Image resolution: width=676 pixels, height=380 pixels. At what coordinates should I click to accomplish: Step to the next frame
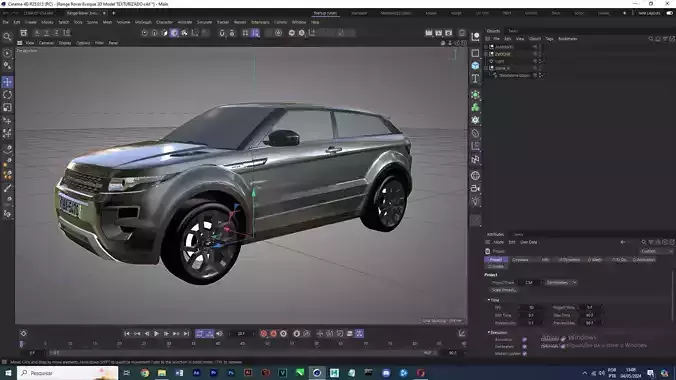coord(166,333)
